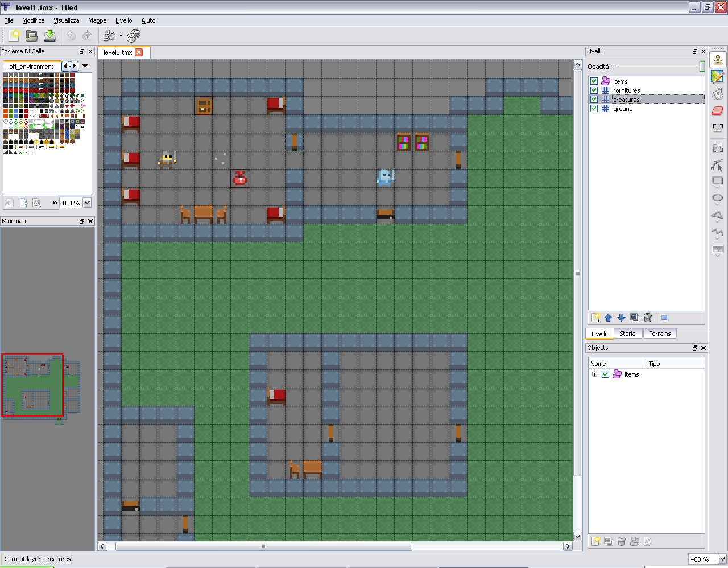728x568 pixels.
Task: Select the lofi_environment tileset tab
Action: click(x=31, y=67)
